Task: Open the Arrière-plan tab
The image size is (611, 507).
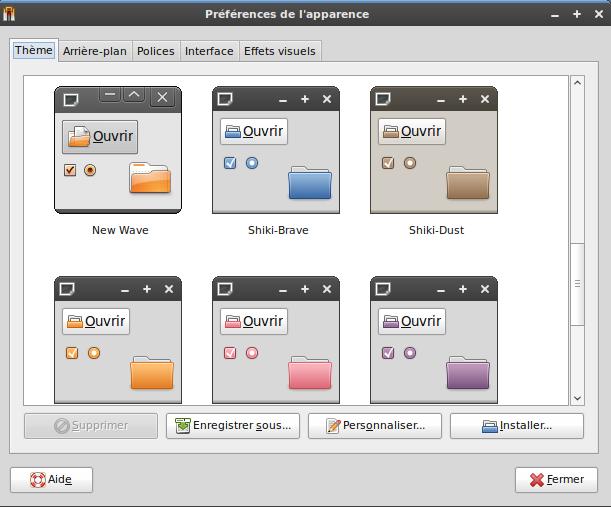Action: coord(95,51)
